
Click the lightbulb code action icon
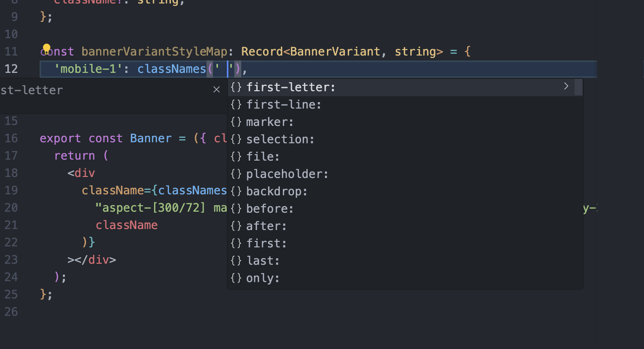tap(47, 49)
